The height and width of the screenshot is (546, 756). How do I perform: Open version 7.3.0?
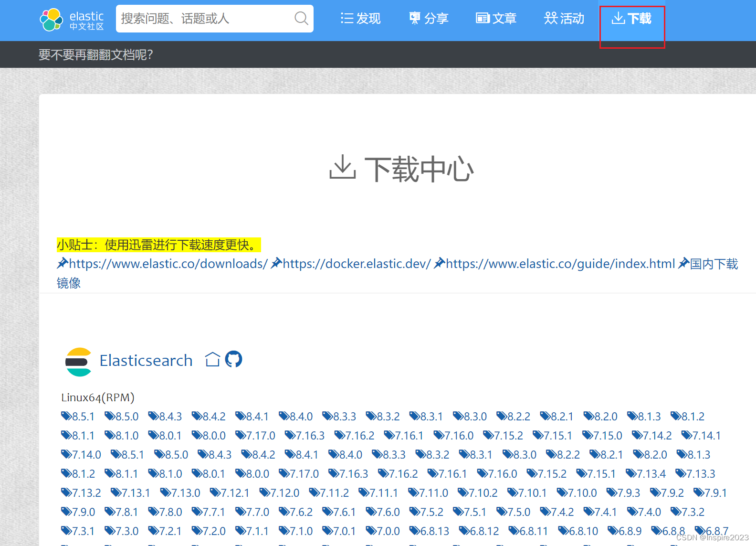pyautogui.click(x=122, y=531)
